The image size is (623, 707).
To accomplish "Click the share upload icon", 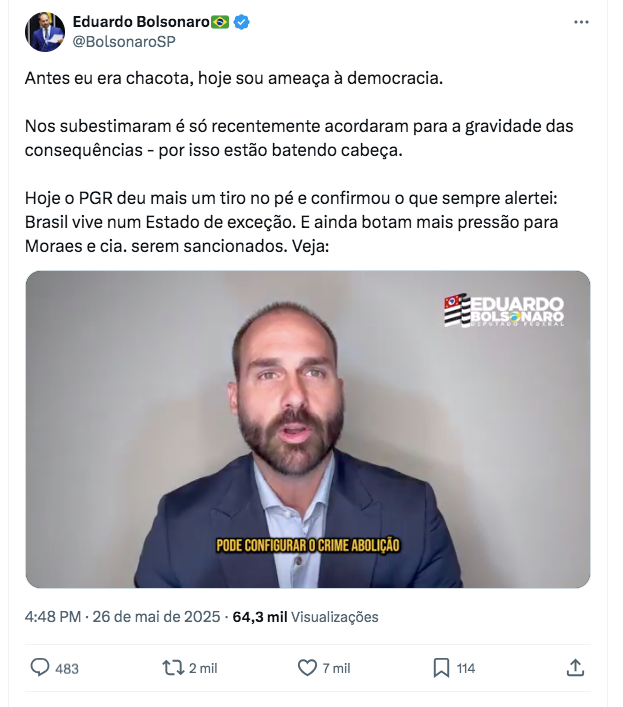I will point(575,668).
